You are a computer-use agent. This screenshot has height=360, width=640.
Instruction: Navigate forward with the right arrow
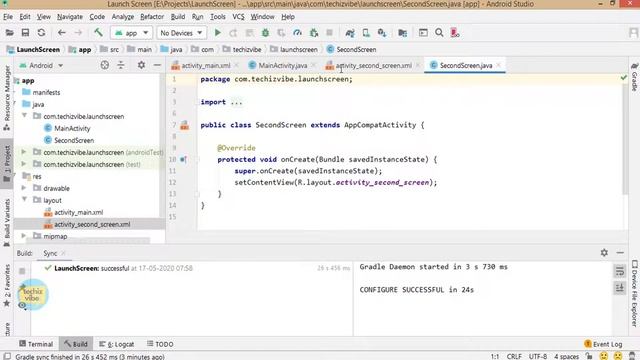[78, 33]
